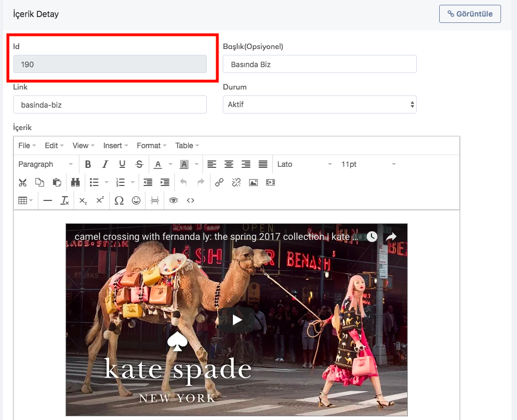Open the Durum status dropdown

coord(319,104)
